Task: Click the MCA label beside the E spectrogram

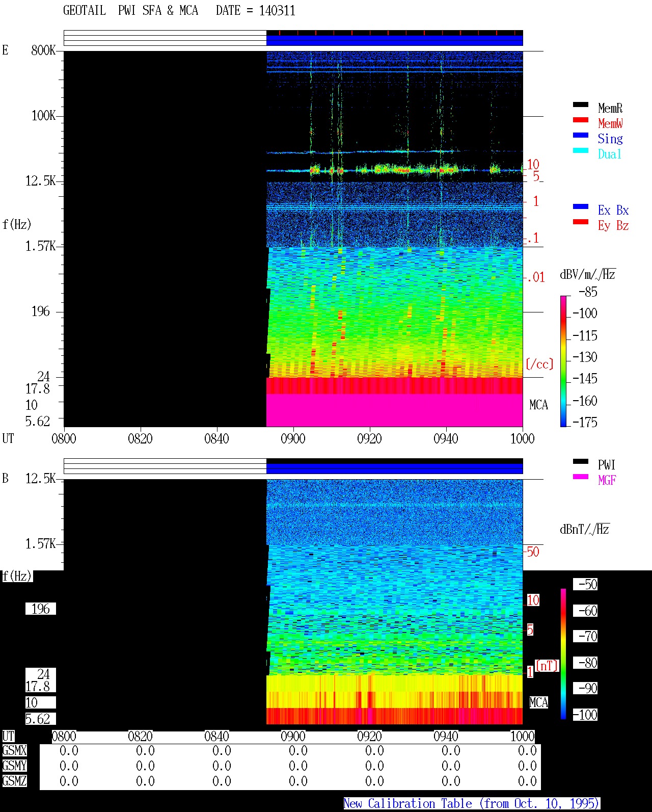Action: pyautogui.click(x=538, y=405)
